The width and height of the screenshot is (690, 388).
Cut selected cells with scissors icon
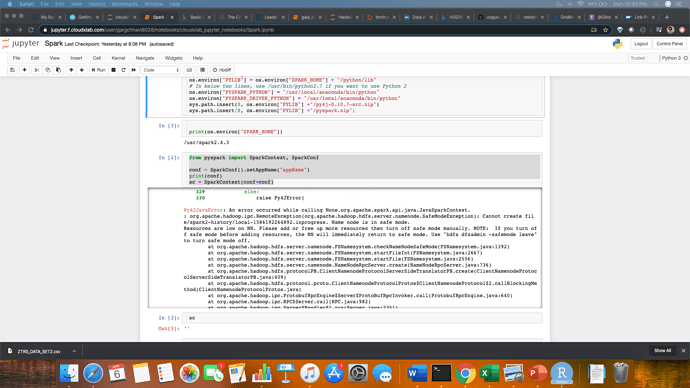(37, 70)
